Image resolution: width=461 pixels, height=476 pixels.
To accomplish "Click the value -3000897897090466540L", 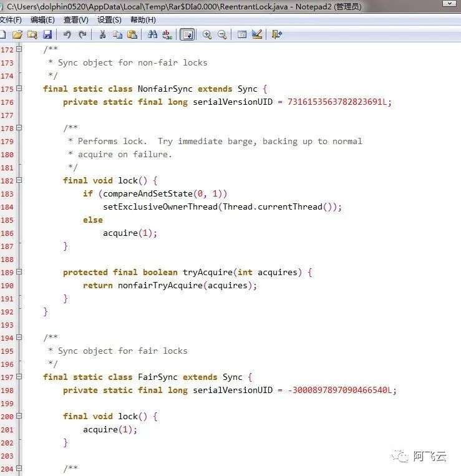I will (x=339, y=390).
